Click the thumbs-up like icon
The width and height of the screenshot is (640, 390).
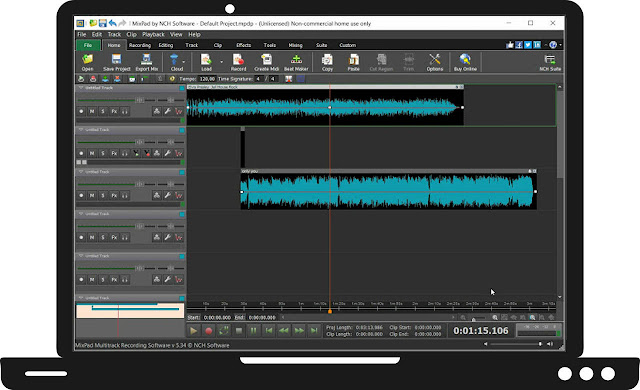510,45
